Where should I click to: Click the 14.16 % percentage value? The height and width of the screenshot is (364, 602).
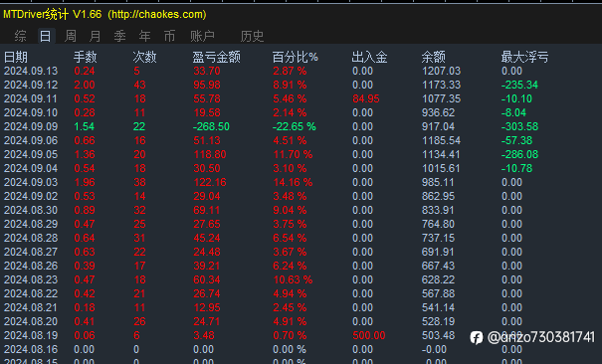click(293, 182)
